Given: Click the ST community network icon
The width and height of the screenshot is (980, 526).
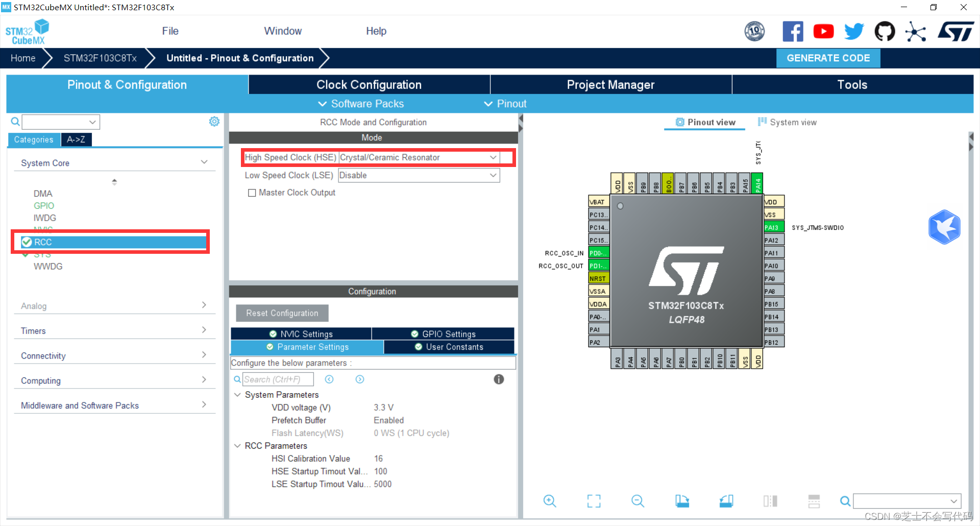Looking at the screenshot, I should (x=916, y=32).
